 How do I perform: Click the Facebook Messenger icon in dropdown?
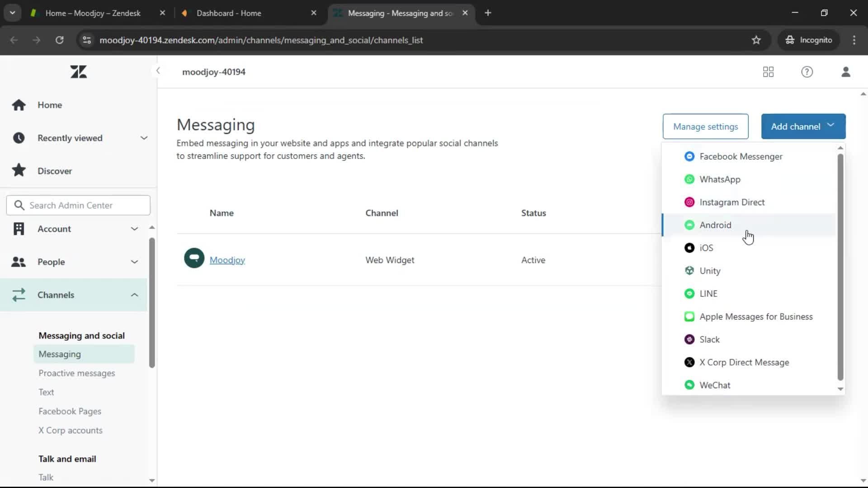(x=689, y=156)
